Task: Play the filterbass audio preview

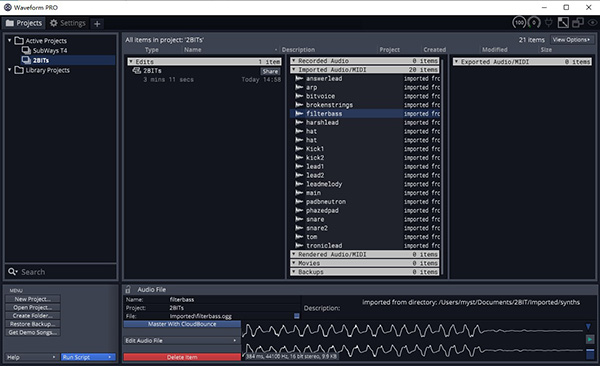Action: tap(590, 340)
